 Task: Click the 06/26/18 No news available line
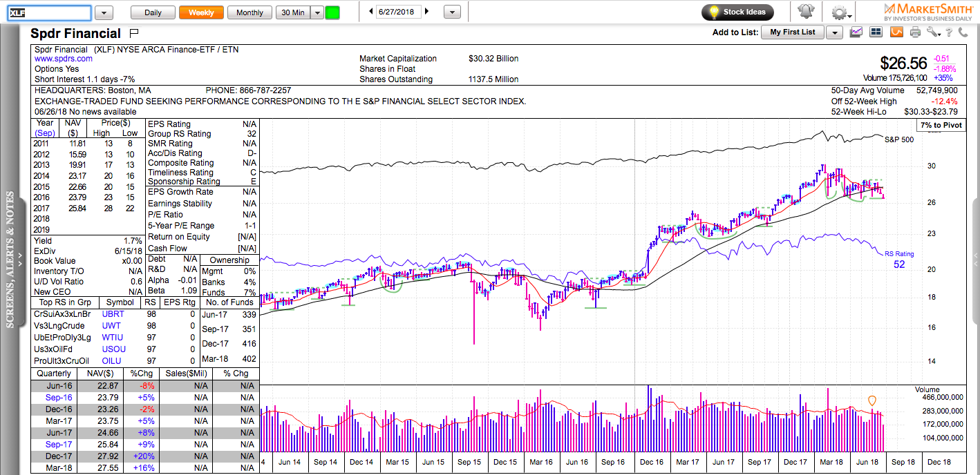86,112
